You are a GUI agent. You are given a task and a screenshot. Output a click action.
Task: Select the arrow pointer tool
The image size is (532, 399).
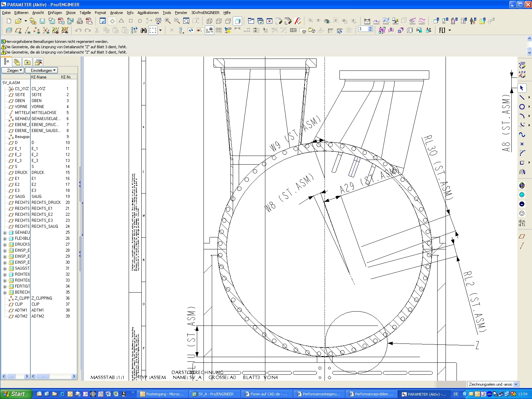coord(522,88)
